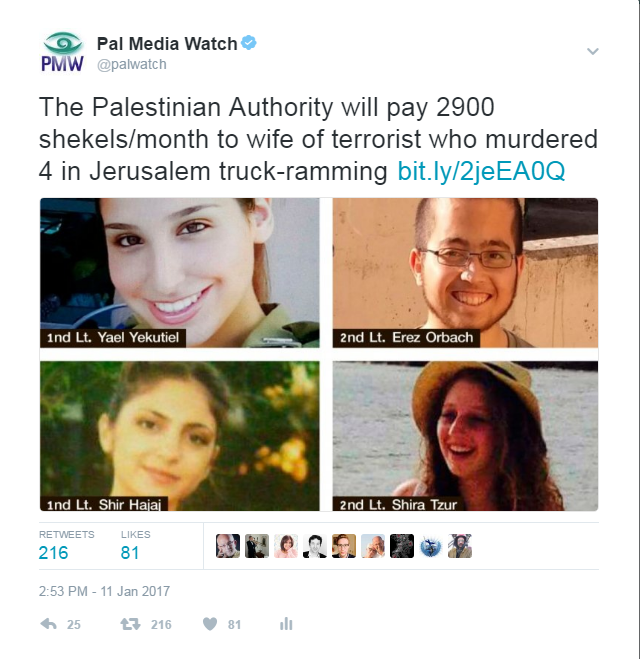Image resolution: width=640 pixels, height=659 pixels.
Task: Click the Pal Media Watch name
Action: point(167,44)
